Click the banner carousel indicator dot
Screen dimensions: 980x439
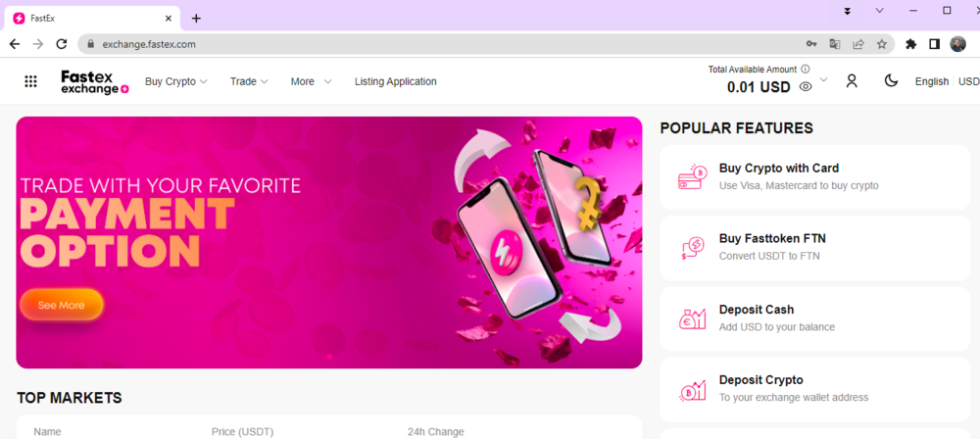pyautogui.click(x=329, y=357)
